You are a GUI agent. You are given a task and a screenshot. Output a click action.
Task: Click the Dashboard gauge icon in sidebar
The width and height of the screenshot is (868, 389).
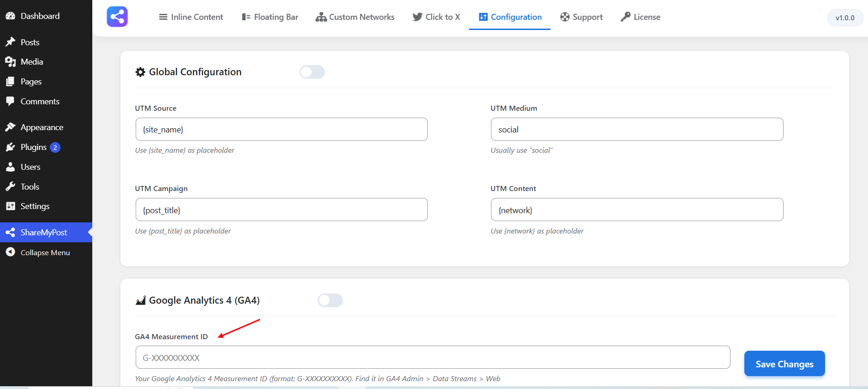pyautogui.click(x=11, y=16)
